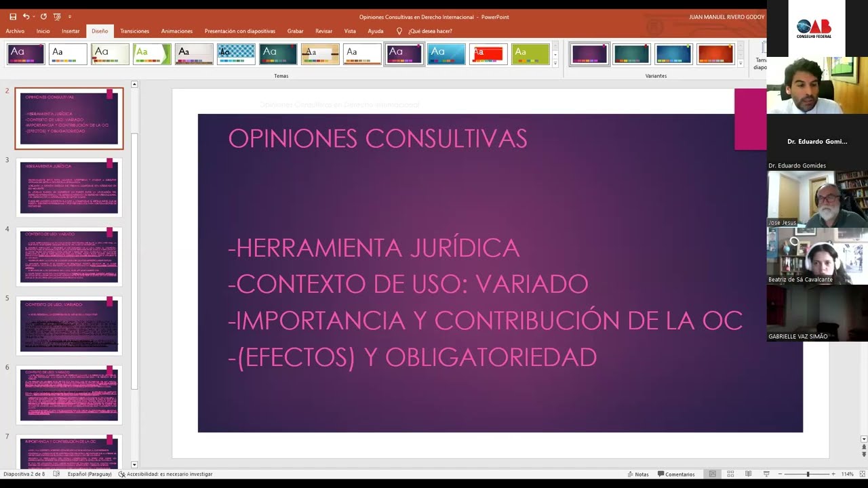This screenshot has height=488, width=868.
Task: Save the presentation with the floppy disk icon
Action: click(x=13, y=16)
